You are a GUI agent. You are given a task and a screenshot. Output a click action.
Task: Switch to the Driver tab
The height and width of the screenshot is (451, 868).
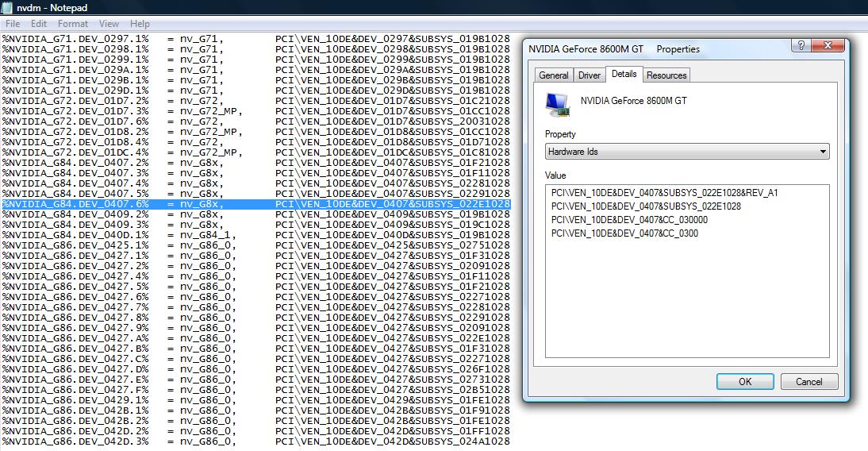(589, 75)
